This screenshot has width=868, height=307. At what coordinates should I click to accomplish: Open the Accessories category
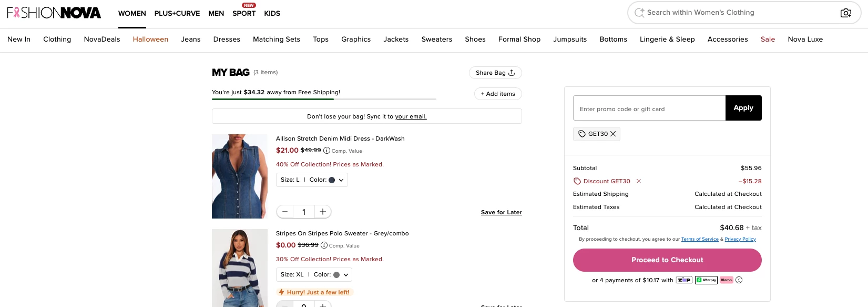coord(728,39)
